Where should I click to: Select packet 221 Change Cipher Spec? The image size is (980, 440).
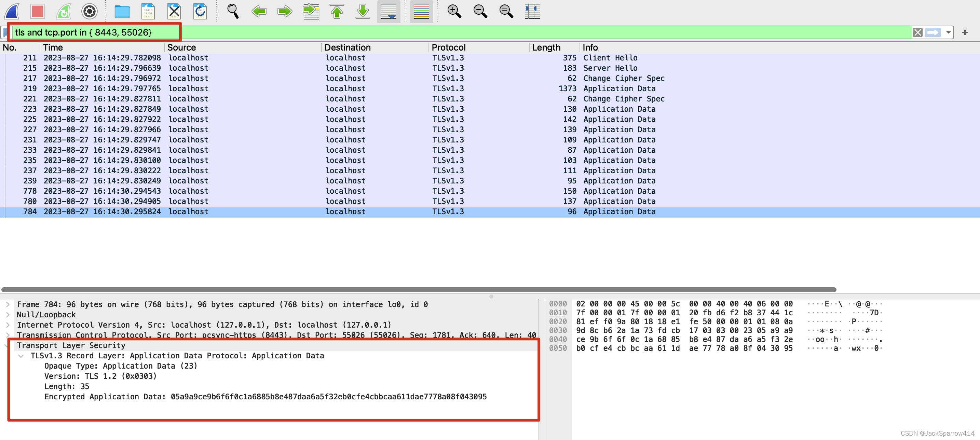tap(490, 99)
